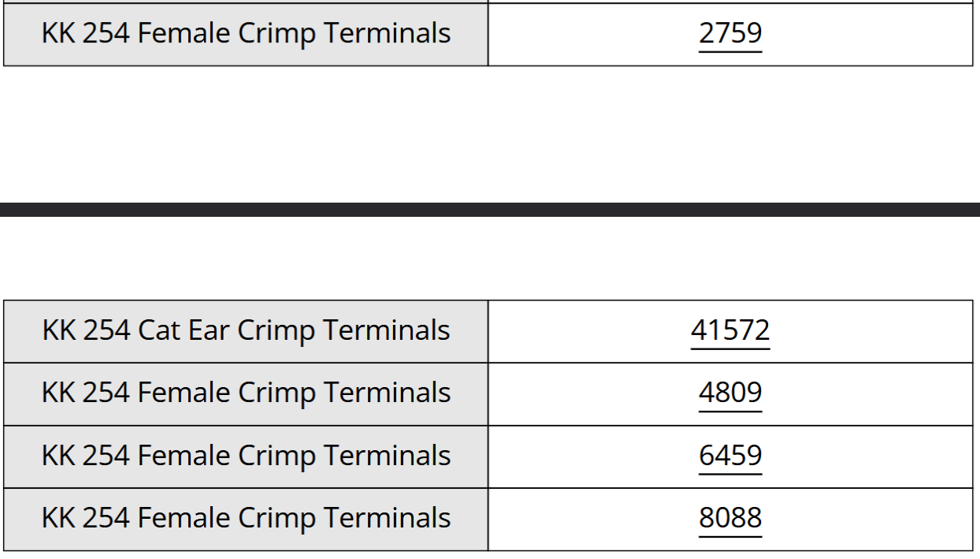This screenshot has height=559, width=980.
Task: Click '254' in the 4809 row label
Action: point(106,393)
